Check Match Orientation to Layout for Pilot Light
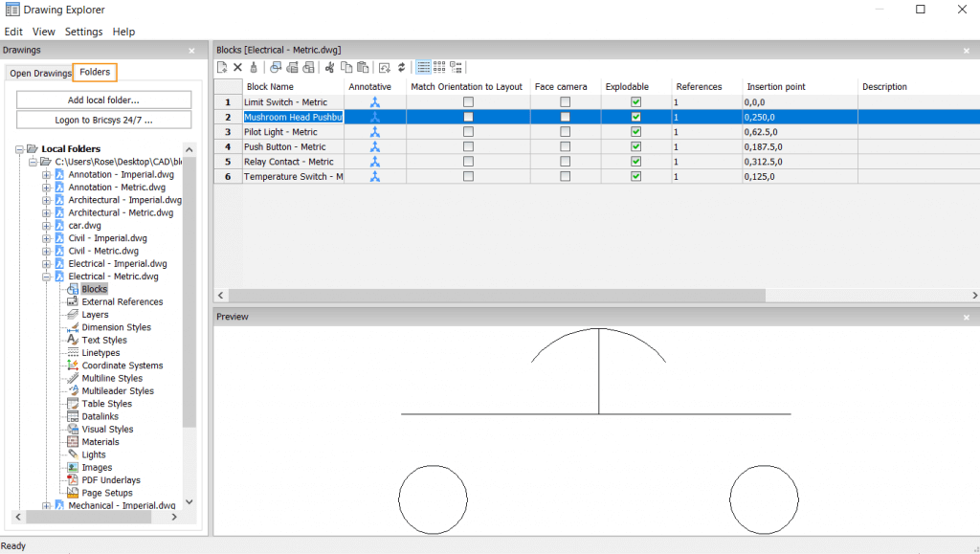The image size is (980, 554). pyautogui.click(x=467, y=132)
